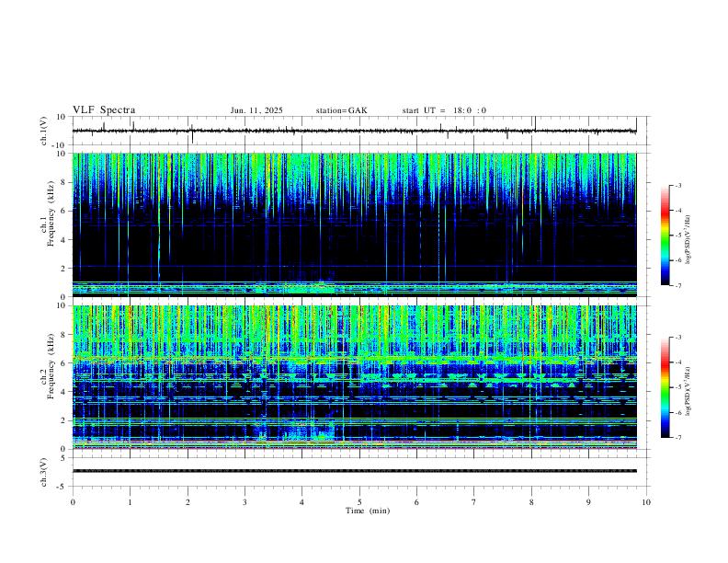Select the date text "Jun. 11, 2025"
Image resolution: width=728 pixels, height=563 pixels.
[x=256, y=110]
